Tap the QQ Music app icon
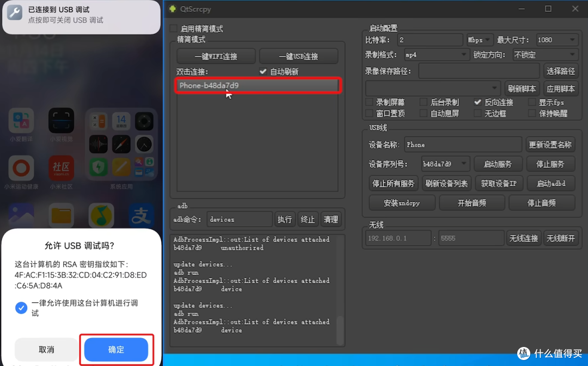The width and height of the screenshot is (588, 366). pos(101,215)
